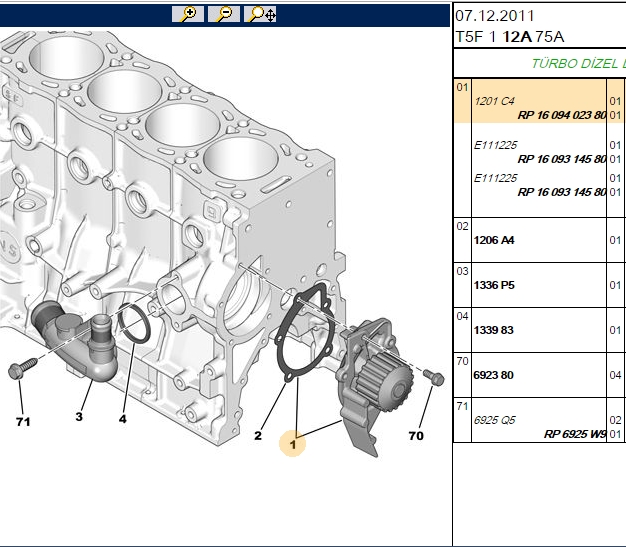The width and height of the screenshot is (626, 547).
Task: Click quantity 01 in row 1206 A4
Action: 615,240
